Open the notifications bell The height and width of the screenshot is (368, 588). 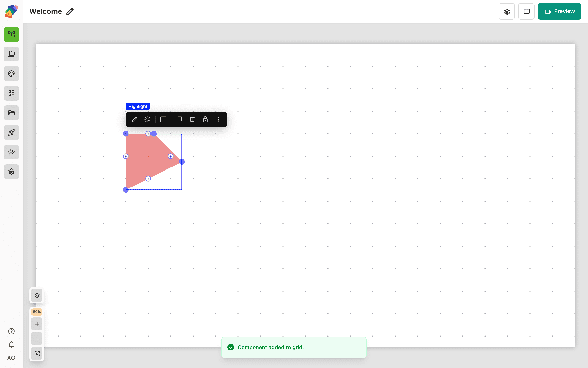point(11,344)
